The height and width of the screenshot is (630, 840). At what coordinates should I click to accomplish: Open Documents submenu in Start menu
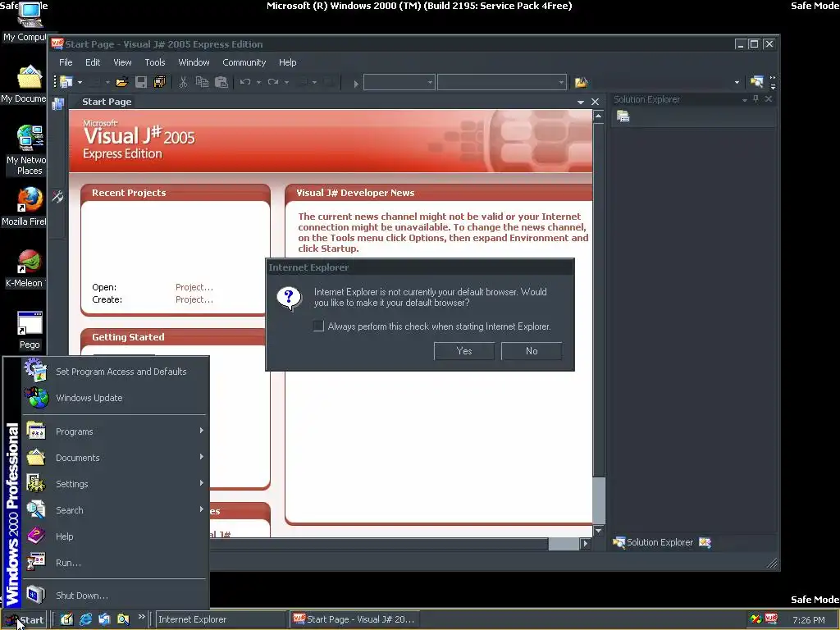pos(115,457)
